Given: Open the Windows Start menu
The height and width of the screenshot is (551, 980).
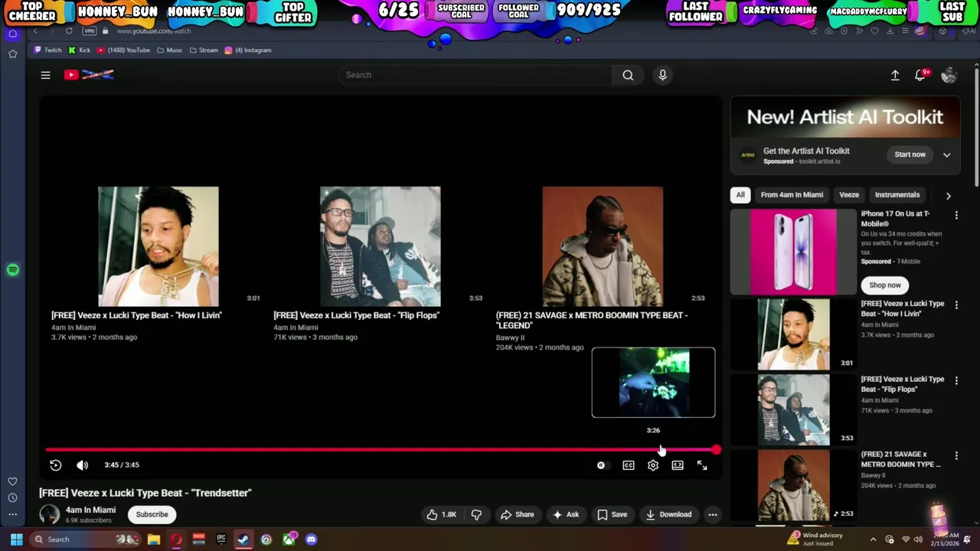Looking at the screenshot, I should coord(16,540).
